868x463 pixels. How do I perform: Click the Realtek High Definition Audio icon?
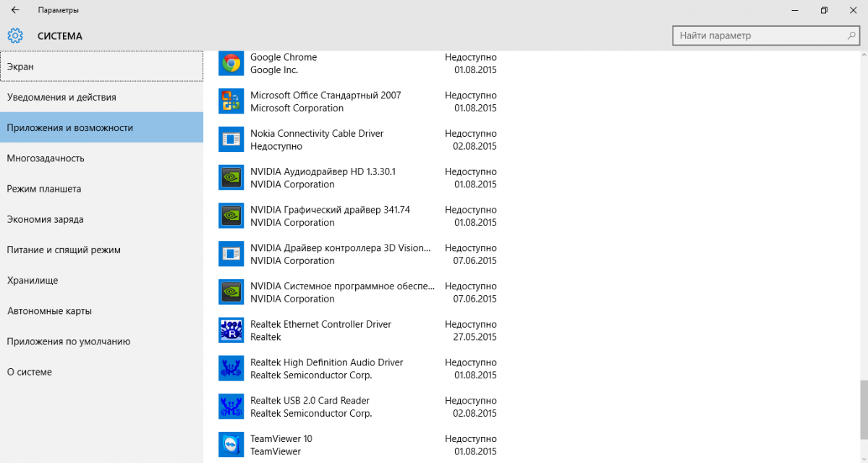coord(231,369)
